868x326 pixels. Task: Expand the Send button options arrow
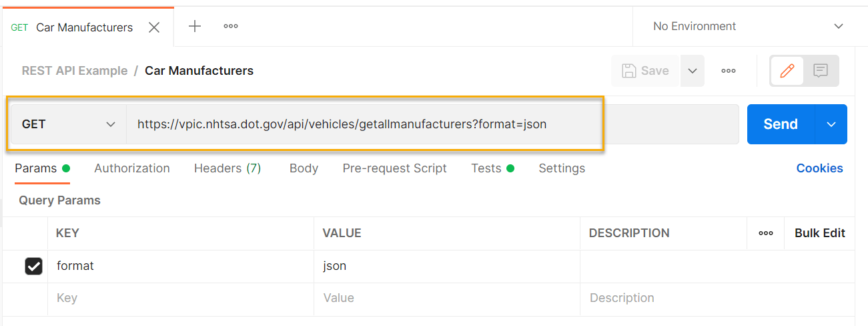(831, 124)
